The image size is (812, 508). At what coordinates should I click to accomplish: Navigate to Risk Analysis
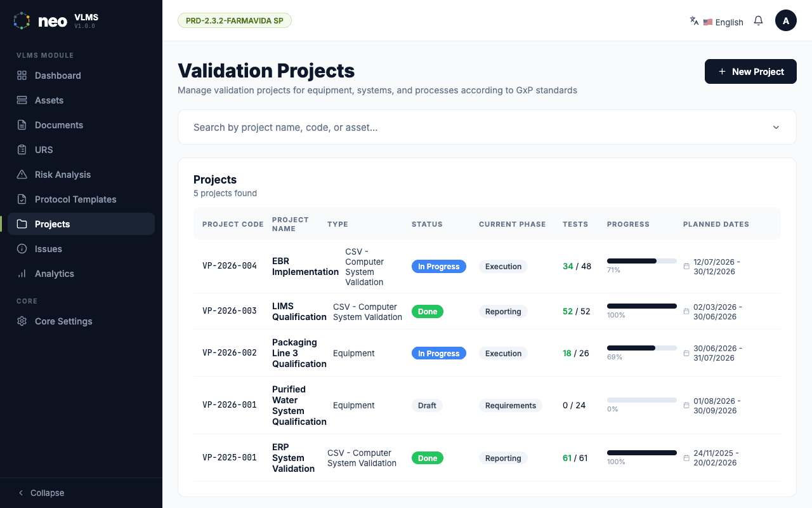(81, 175)
